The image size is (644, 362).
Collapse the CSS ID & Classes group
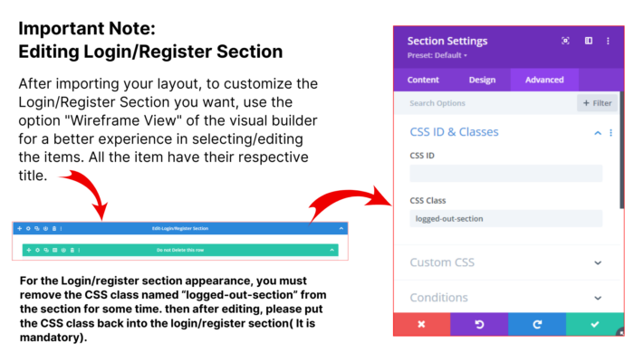click(x=598, y=132)
